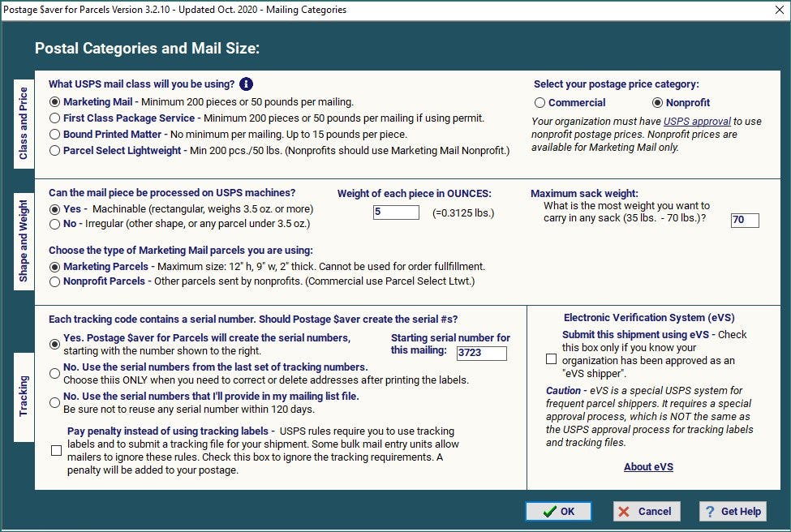Choose Bound Printed Matter mail class
The width and height of the screenshot is (791, 532).
point(54,135)
